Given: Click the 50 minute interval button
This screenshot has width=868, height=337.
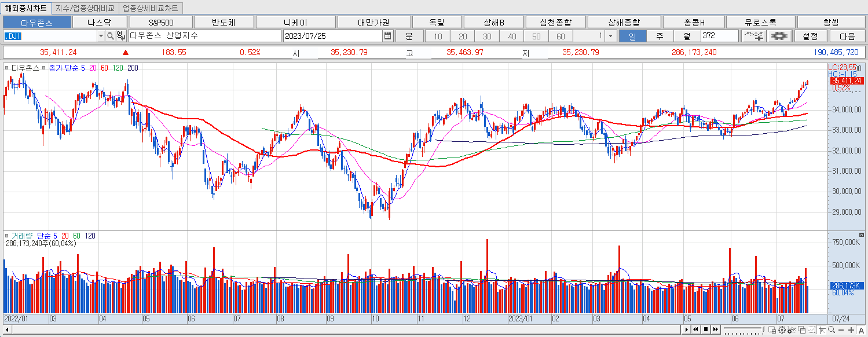Looking at the screenshot, I should (536, 36).
